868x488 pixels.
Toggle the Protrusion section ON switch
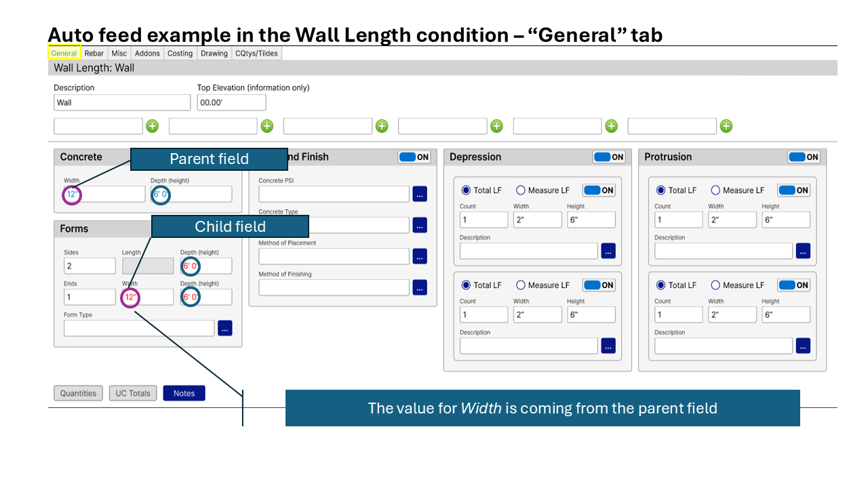804,157
